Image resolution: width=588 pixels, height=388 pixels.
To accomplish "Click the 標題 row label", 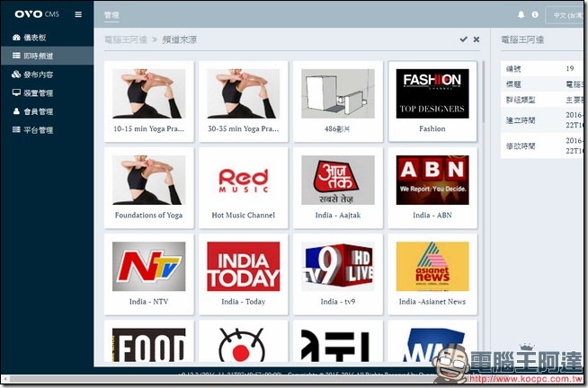I will (x=513, y=84).
